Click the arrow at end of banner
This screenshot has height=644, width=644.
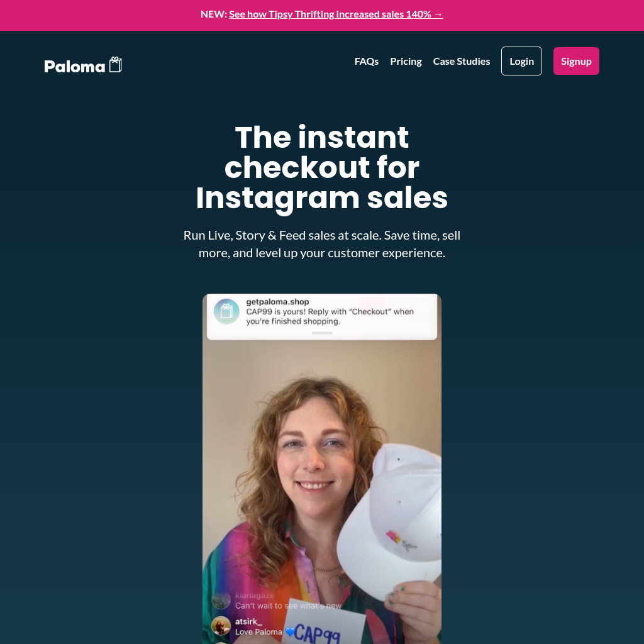[x=438, y=14]
